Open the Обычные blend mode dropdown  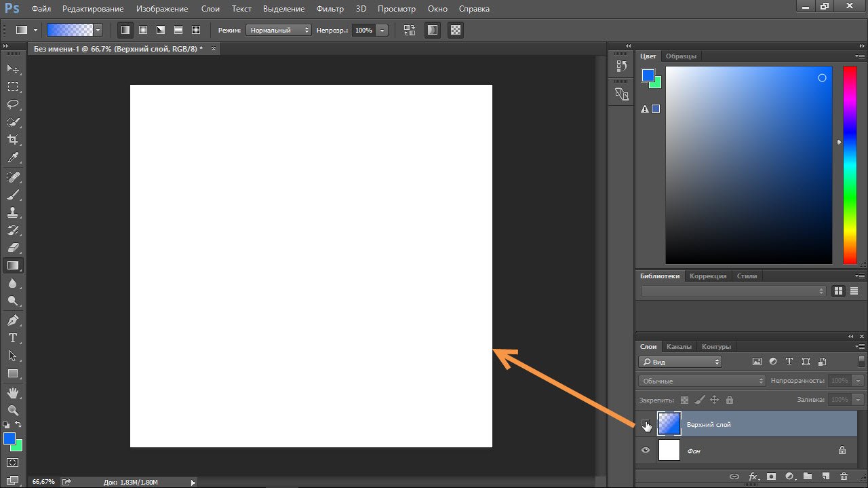(702, 381)
